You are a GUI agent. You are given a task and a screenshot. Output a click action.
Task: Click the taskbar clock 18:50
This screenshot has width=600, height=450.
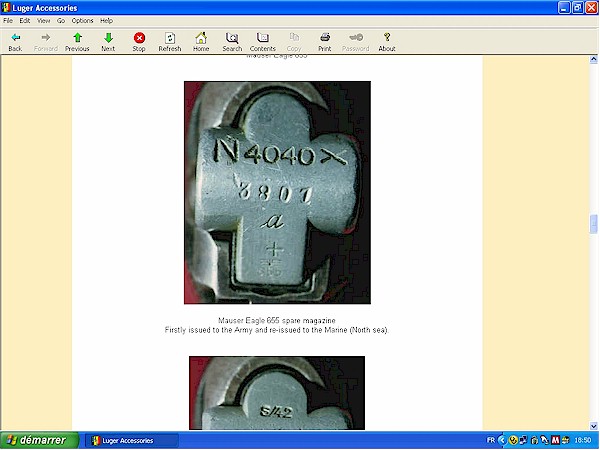pos(582,440)
